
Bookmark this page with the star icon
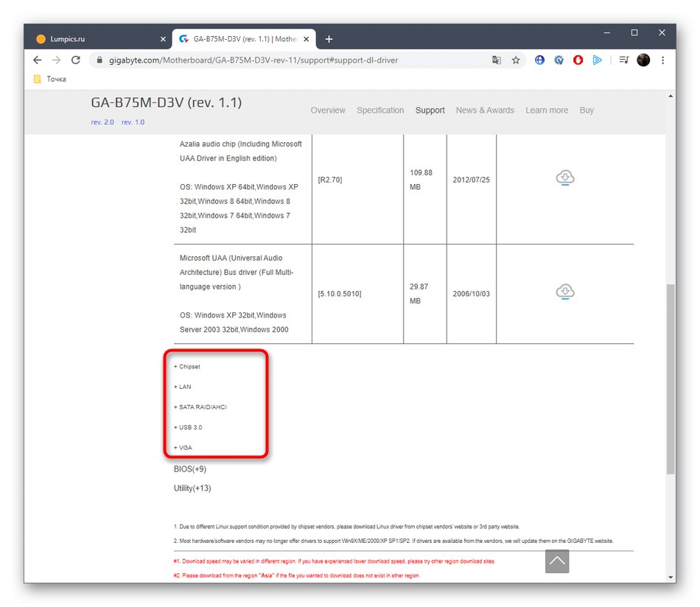(516, 60)
